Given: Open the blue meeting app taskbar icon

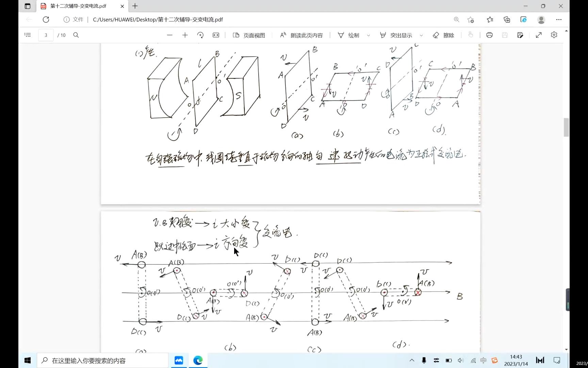Looking at the screenshot, I should tap(179, 360).
